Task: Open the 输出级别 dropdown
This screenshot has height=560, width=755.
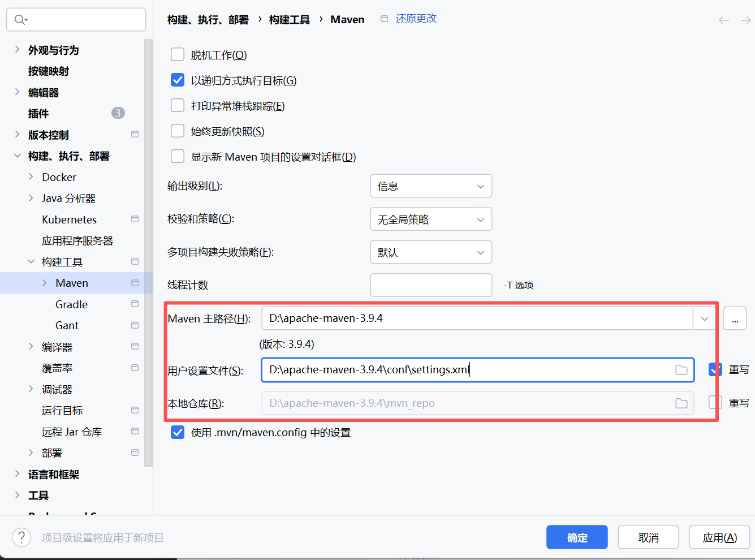Action: pos(431,186)
